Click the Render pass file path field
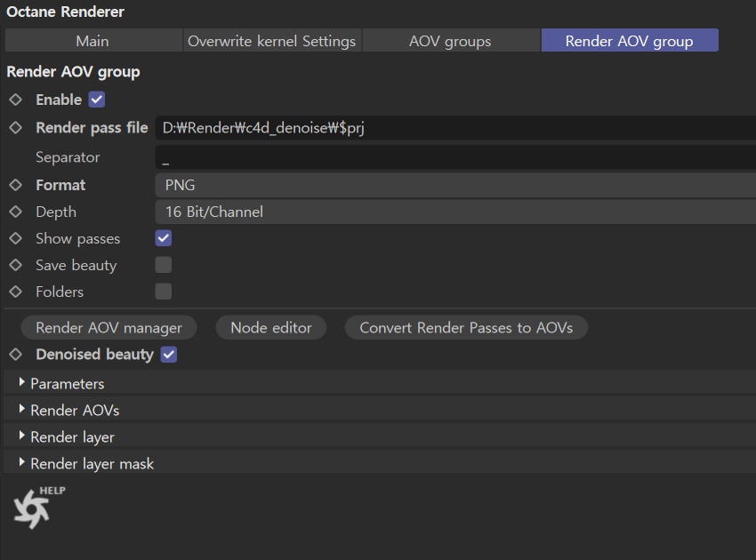The image size is (756, 560). (455, 128)
